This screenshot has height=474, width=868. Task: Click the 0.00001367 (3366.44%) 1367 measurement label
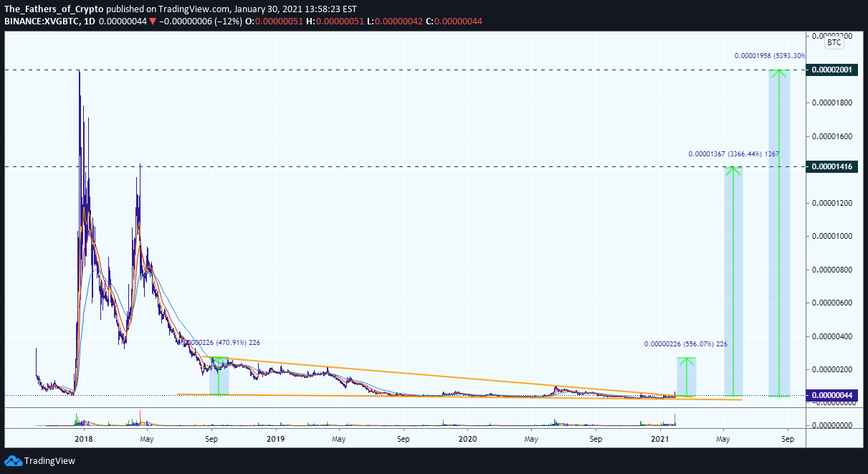click(733, 153)
